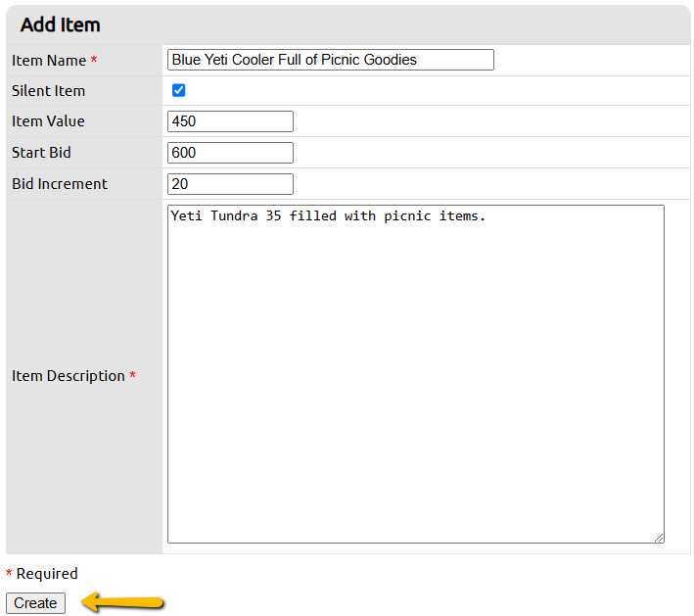The height and width of the screenshot is (616, 694).
Task: Focus the Start Bid field showing 600
Action: coord(230,153)
